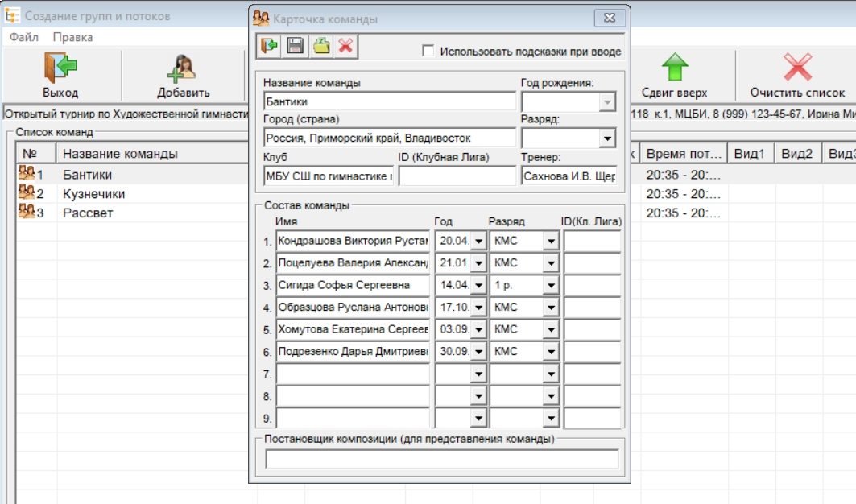Screen dimensions: 856x504
Task: Click the Постановщик композиции input field
Action: tap(441, 459)
